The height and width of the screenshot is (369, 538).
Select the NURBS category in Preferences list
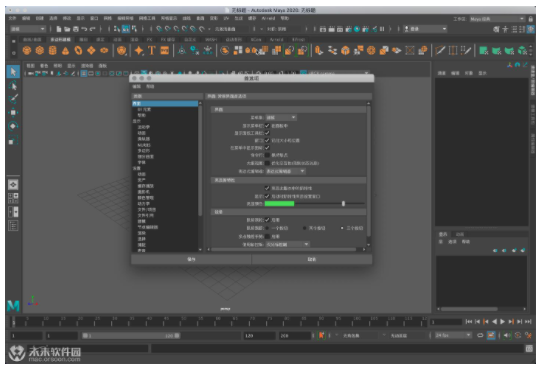(144, 145)
